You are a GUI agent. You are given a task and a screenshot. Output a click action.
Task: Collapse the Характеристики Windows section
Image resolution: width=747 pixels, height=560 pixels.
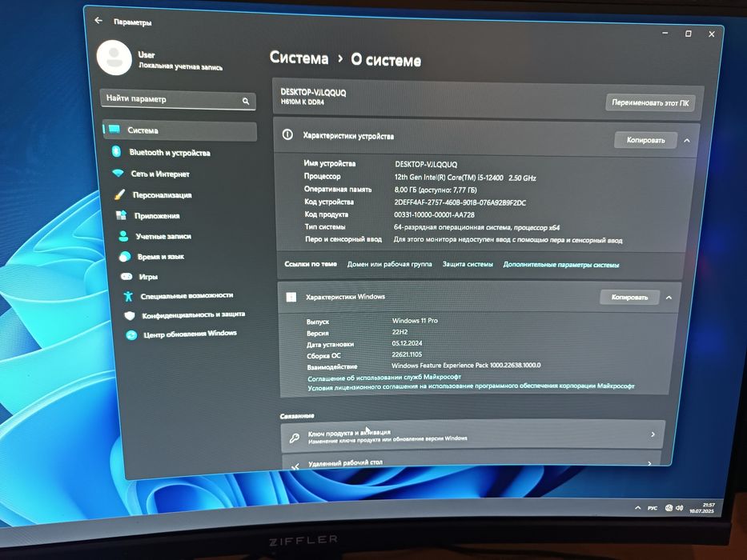669,298
